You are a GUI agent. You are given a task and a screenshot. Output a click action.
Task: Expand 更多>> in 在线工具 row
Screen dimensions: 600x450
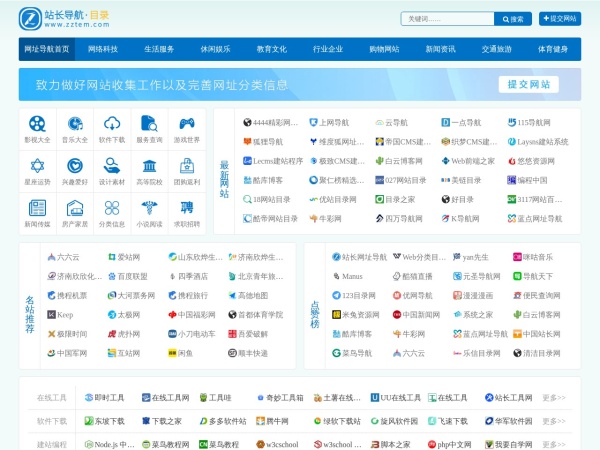pos(553,397)
